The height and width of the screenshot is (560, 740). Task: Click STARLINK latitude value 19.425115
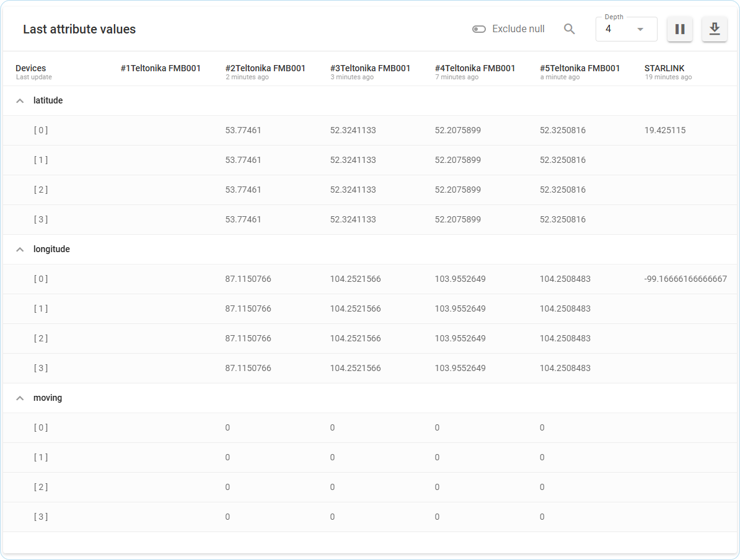(665, 130)
